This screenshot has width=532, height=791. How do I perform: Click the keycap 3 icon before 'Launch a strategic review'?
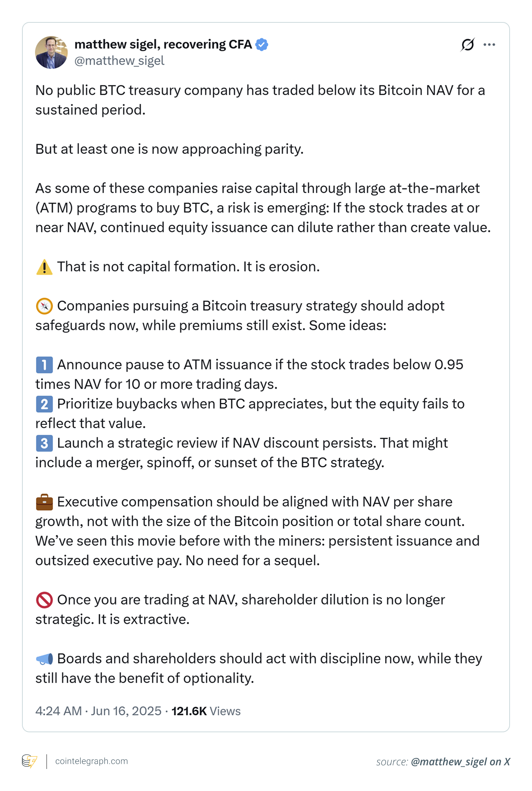coord(44,443)
